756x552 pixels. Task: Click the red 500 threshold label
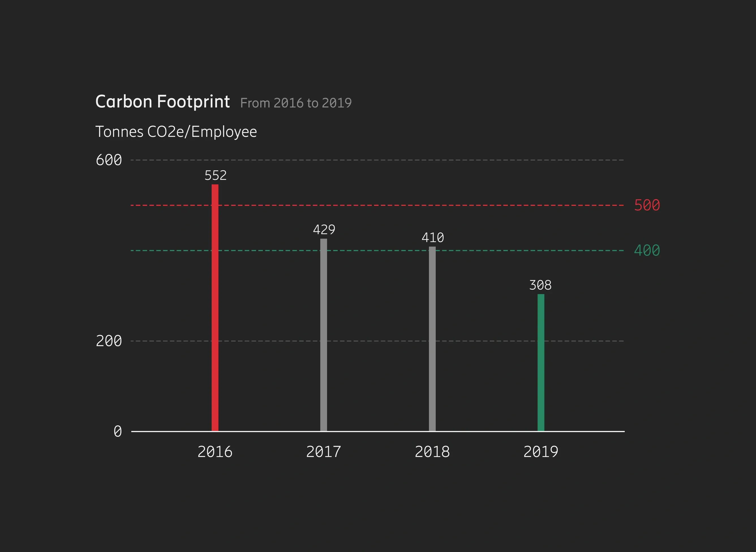click(x=647, y=205)
